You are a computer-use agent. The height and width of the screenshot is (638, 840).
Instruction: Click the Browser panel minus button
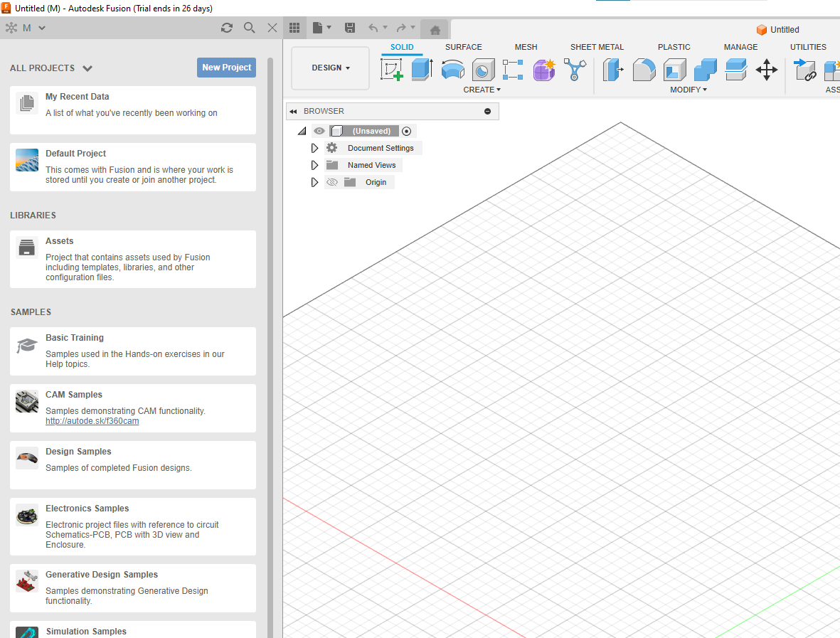(x=487, y=112)
